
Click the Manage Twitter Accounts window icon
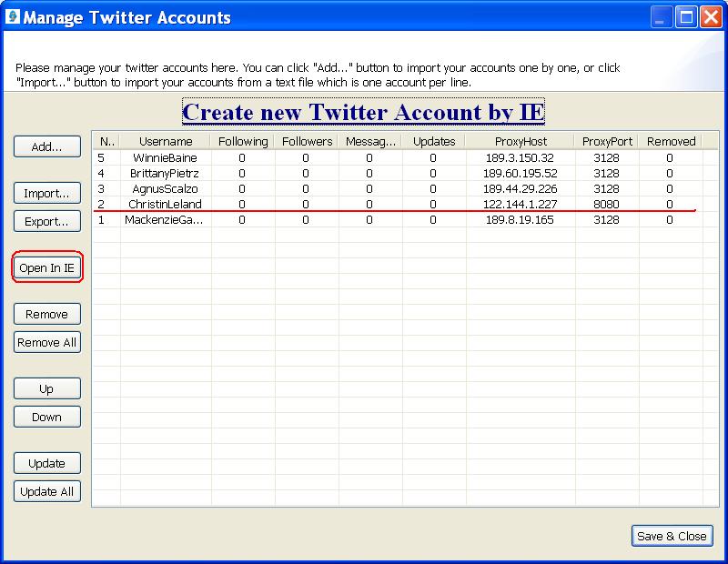[x=13, y=16]
